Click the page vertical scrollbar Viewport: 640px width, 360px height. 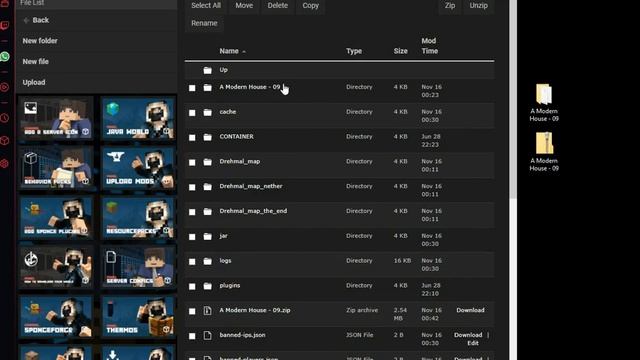pyautogui.click(x=513, y=100)
